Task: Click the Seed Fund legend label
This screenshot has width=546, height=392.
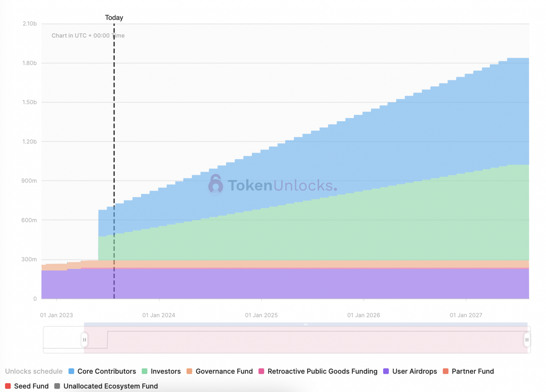Action: click(x=32, y=386)
